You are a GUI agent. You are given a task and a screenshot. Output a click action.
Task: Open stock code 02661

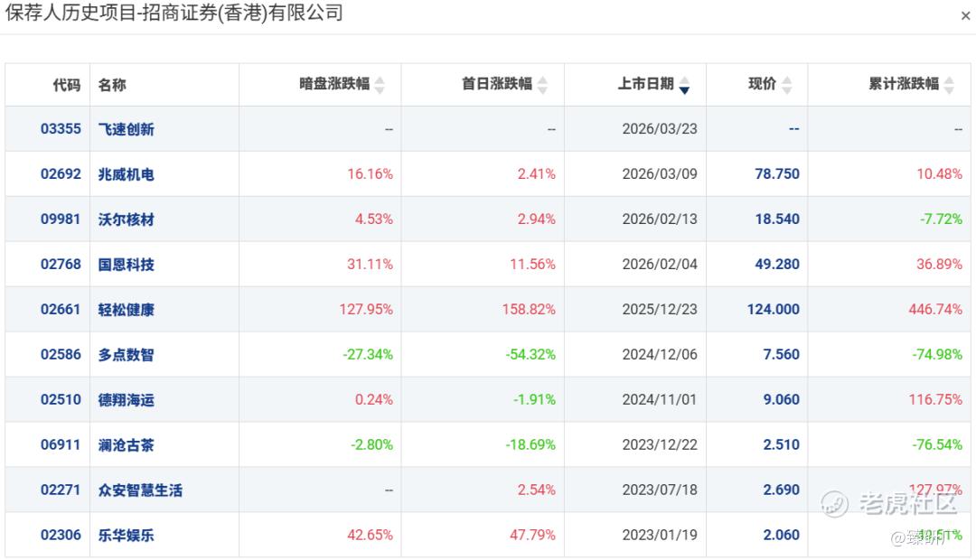pos(61,309)
